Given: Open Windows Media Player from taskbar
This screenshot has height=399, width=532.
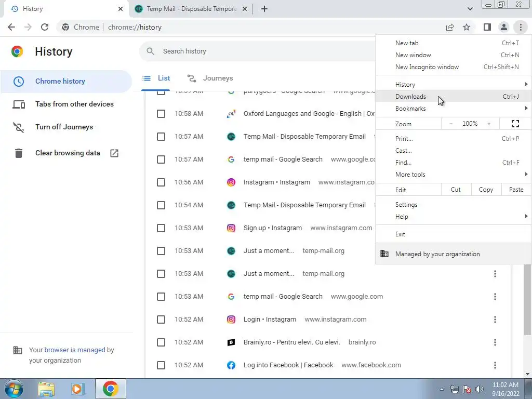Looking at the screenshot, I should (77, 389).
